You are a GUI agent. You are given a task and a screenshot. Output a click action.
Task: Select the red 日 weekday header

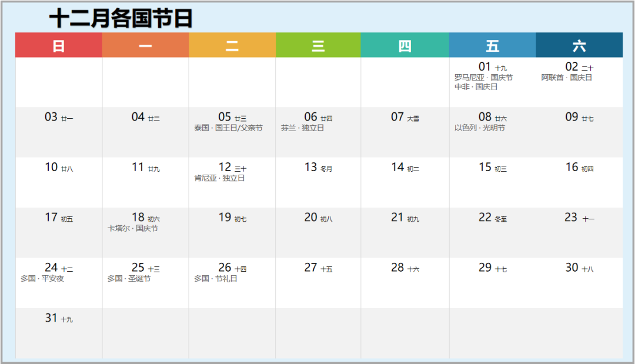tap(59, 45)
